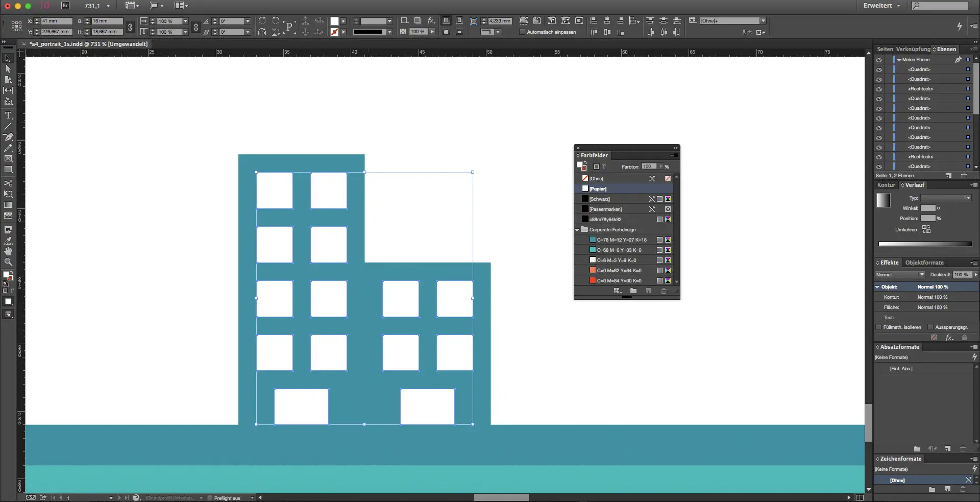Activate the Eyedropper tool
This screenshot has width=980, height=502.
tap(8, 241)
